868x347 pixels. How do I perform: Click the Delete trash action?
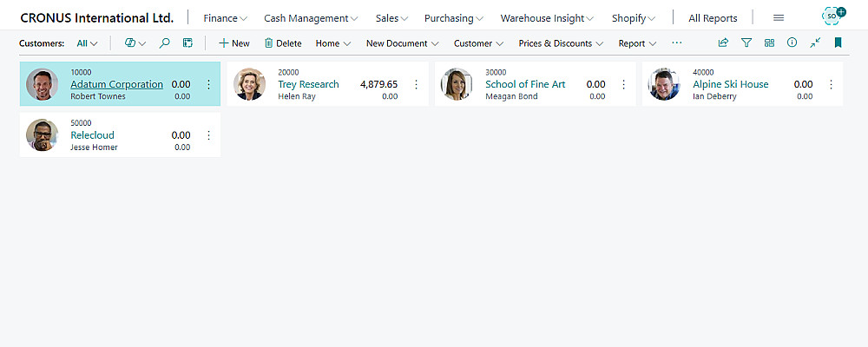tap(283, 43)
